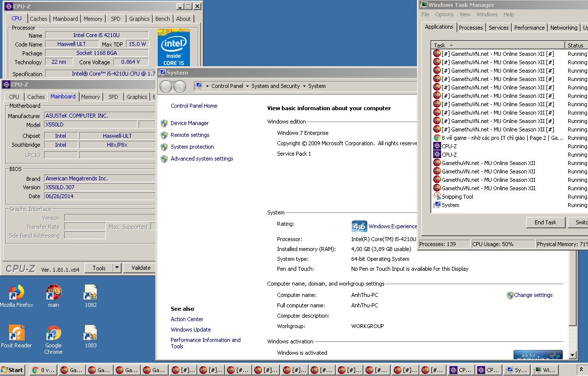Open Performance Information and Tools link

pyautogui.click(x=206, y=343)
